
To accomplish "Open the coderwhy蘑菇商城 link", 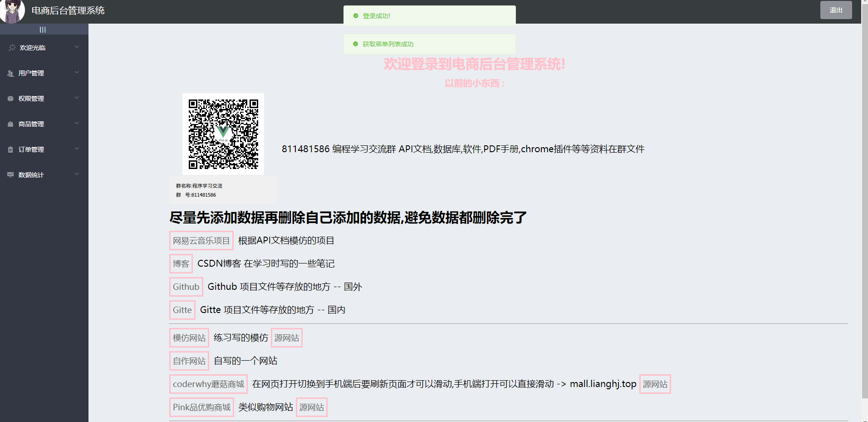I will coord(209,384).
